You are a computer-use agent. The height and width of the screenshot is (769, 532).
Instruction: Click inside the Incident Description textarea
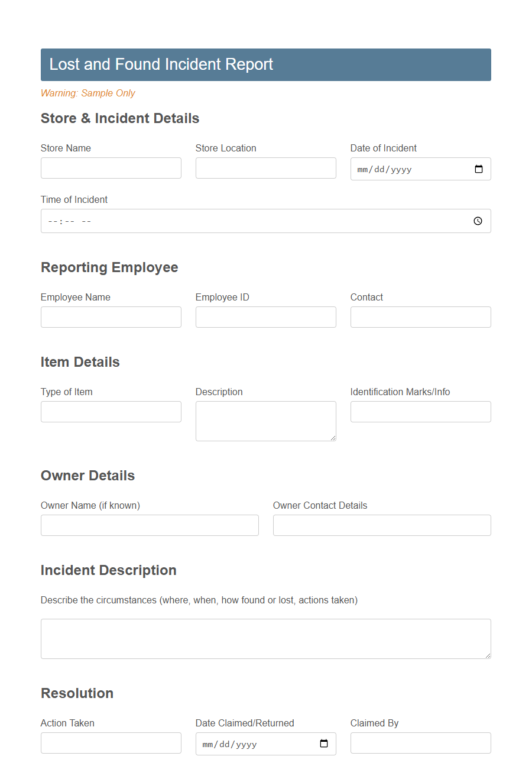tap(265, 638)
